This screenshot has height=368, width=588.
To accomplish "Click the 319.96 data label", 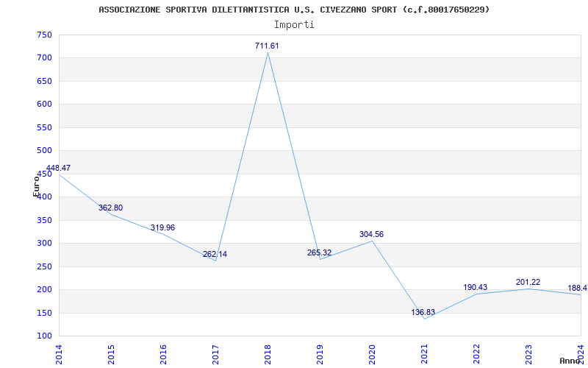I will tap(162, 227).
